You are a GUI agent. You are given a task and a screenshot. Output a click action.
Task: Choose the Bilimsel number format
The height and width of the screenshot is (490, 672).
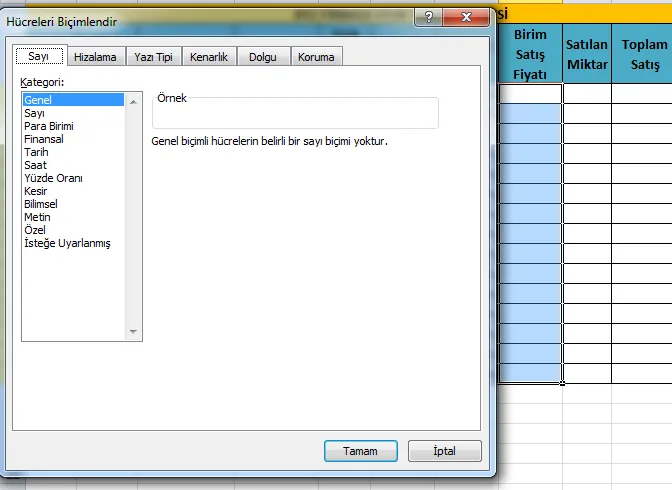(x=43, y=204)
